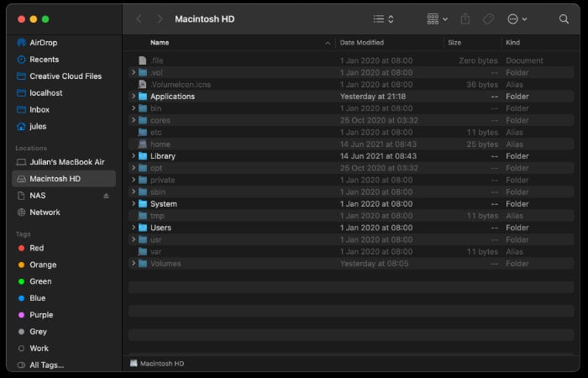Viewport: 588px width, 378px height.
Task: Sort by Date Modified column header
Action: click(x=389, y=43)
